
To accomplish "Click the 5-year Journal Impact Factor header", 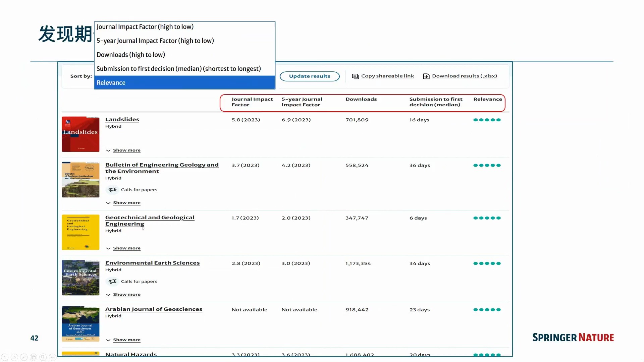I will click(302, 102).
